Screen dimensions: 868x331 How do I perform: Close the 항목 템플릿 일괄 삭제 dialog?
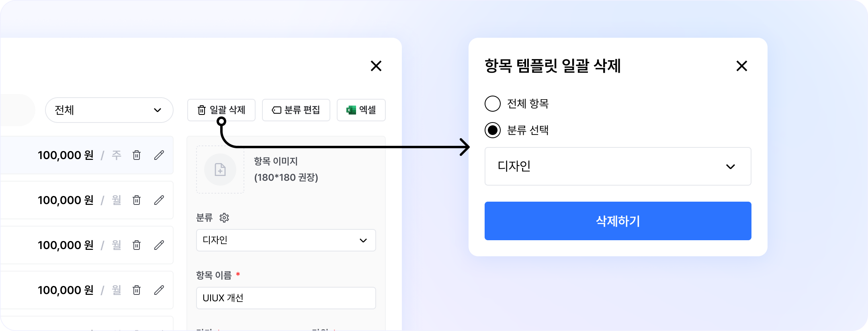(741, 66)
